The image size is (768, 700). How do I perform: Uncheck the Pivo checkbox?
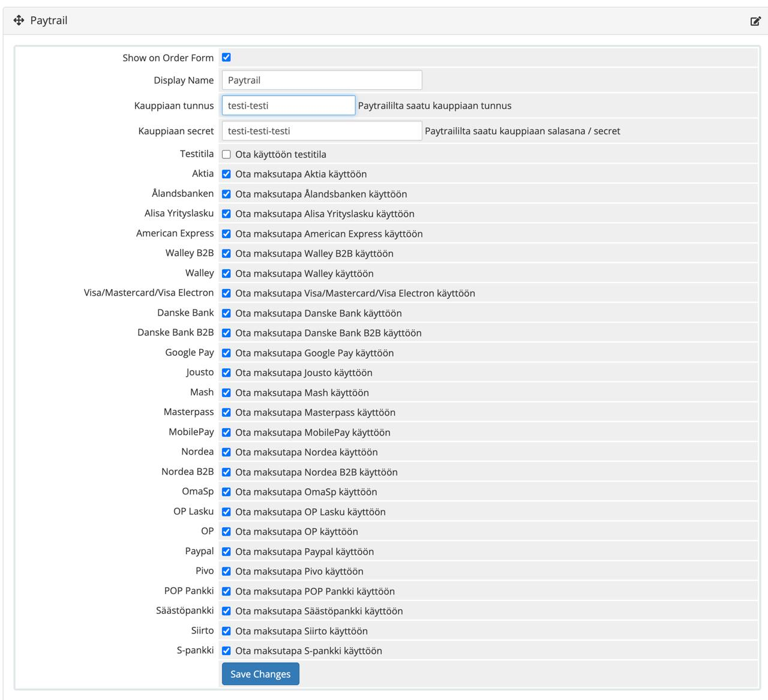[226, 571]
